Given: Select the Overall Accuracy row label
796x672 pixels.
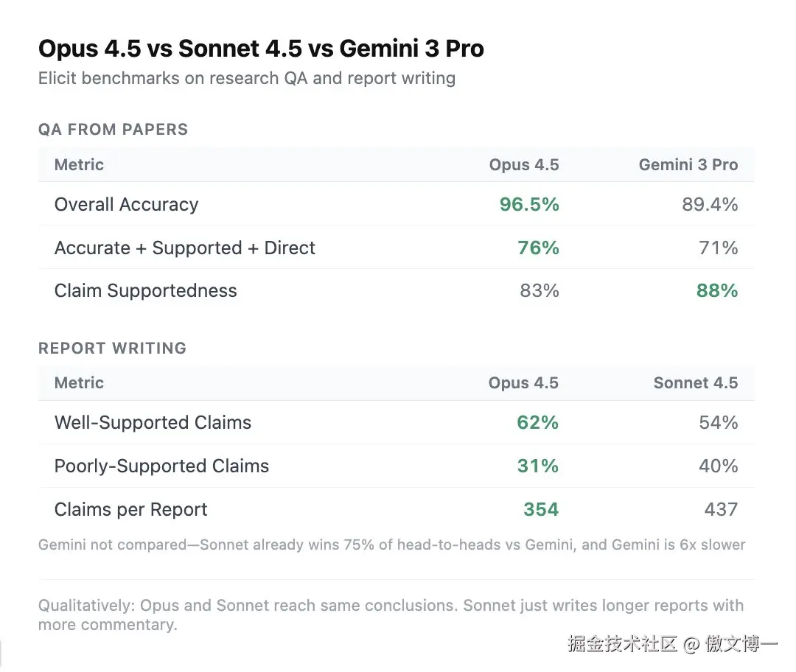Looking at the screenshot, I should click(x=126, y=204).
